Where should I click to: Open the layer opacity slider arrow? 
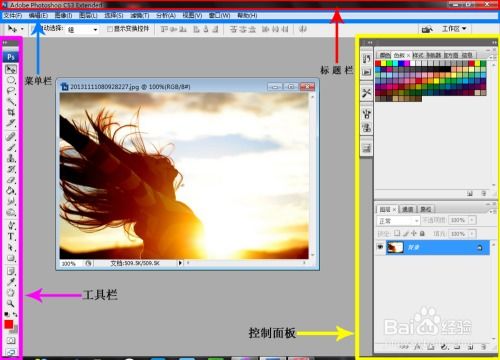[472, 220]
